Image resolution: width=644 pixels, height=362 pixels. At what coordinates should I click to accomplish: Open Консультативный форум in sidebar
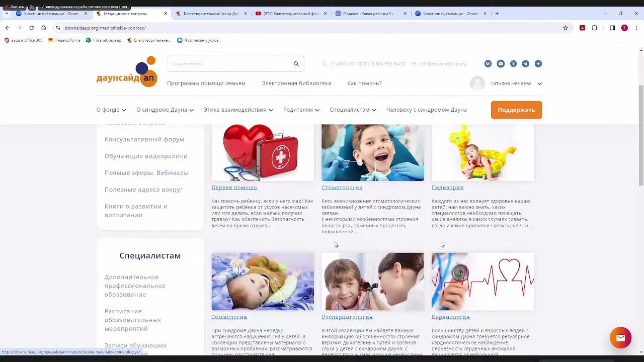click(x=144, y=139)
